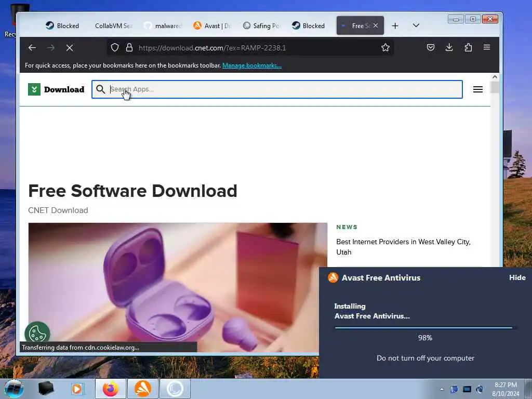Open a new browser tab
This screenshot has width=532, height=399.
(x=395, y=26)
